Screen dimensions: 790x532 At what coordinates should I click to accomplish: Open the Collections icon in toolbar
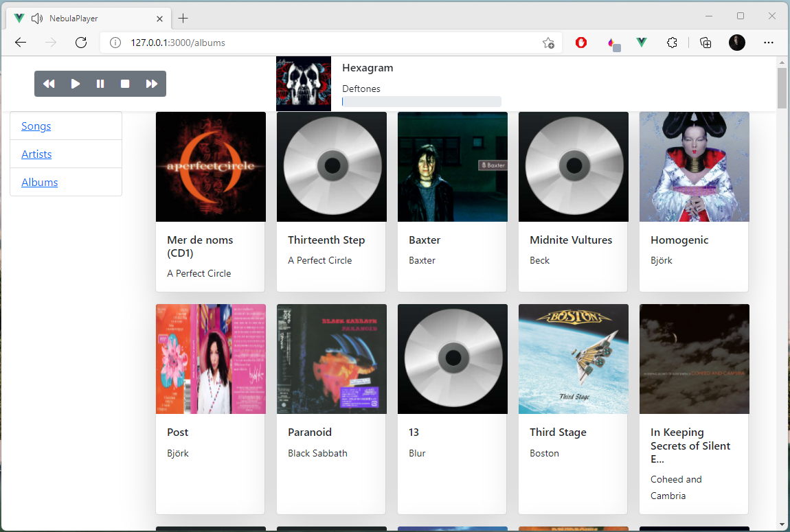pos(706,43)
